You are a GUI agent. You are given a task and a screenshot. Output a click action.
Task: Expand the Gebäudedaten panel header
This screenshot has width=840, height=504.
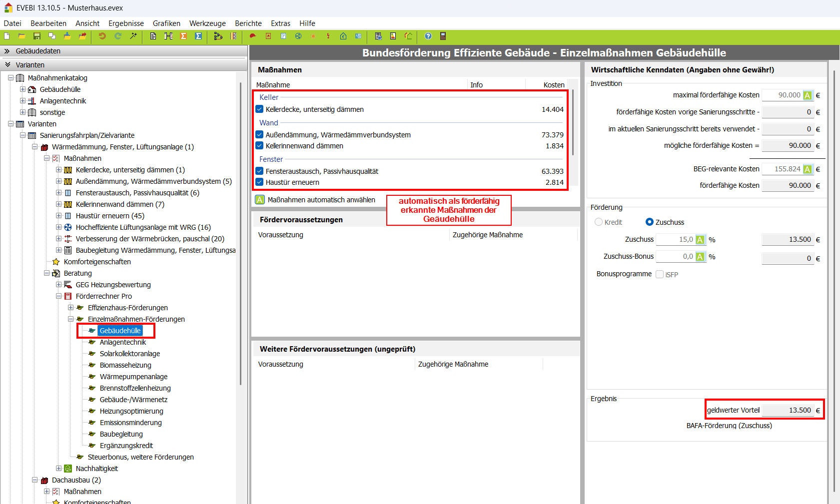point(7,51)
